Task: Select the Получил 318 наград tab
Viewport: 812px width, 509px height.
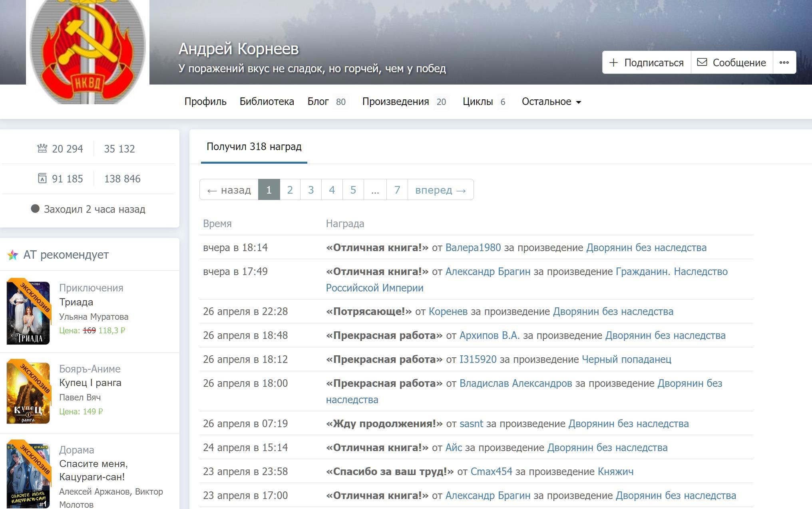Action: pos(254,147)
